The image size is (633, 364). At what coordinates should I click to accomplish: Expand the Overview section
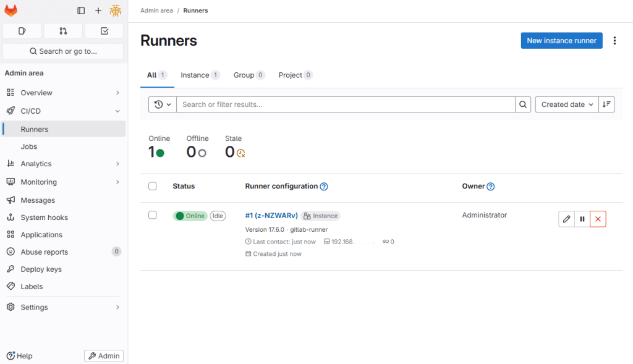(x=63, y=93)
